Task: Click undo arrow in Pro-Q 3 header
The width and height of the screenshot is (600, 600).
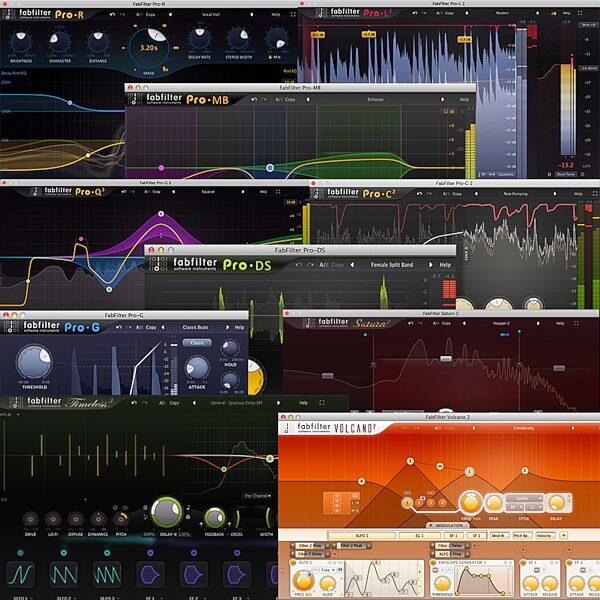Action: [124, 191]
